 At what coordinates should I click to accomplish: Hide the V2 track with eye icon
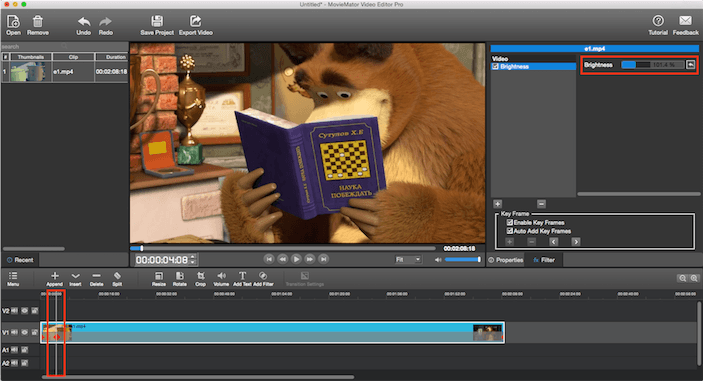click(24, 311)
